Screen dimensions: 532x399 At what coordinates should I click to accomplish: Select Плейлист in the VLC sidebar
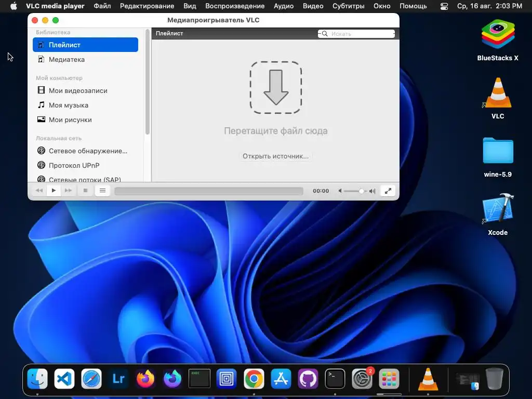(x=85, y=45)
